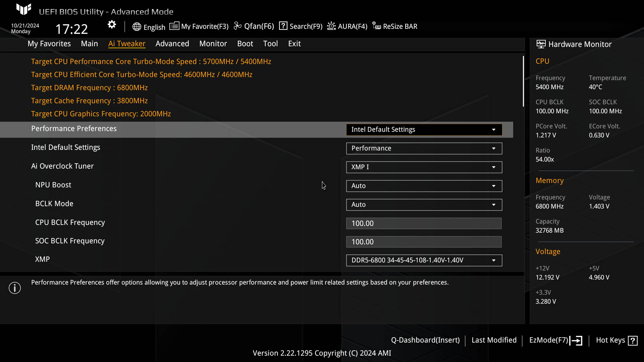Click the EzMode(F7) arrow icon
This screenshot has width=644, height=362.
point(576,341)
